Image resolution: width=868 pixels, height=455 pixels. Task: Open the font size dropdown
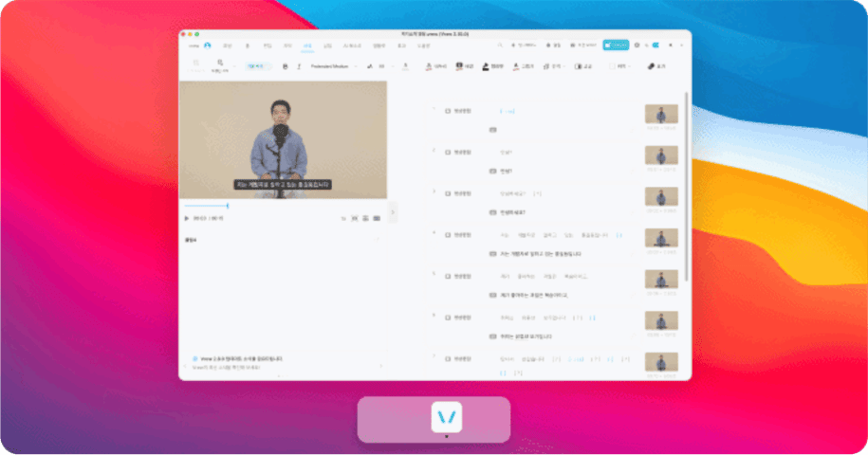point(386,66)
